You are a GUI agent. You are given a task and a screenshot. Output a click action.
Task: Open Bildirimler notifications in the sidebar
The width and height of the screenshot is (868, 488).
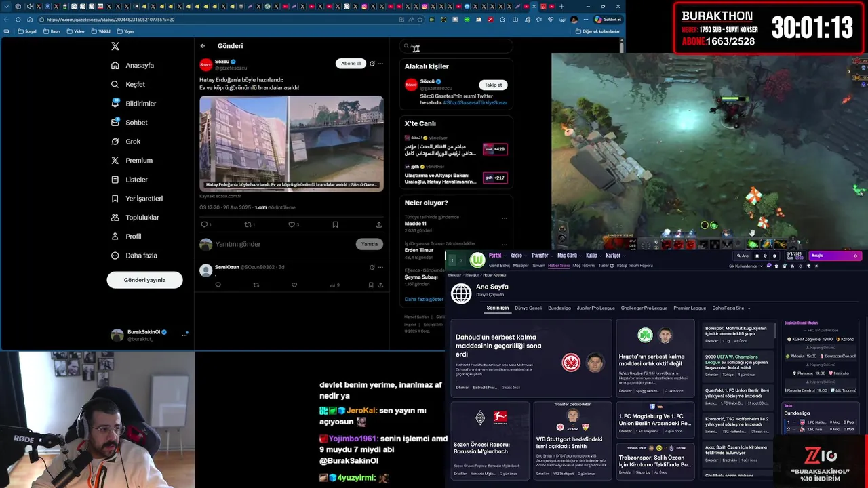point(134,104)
